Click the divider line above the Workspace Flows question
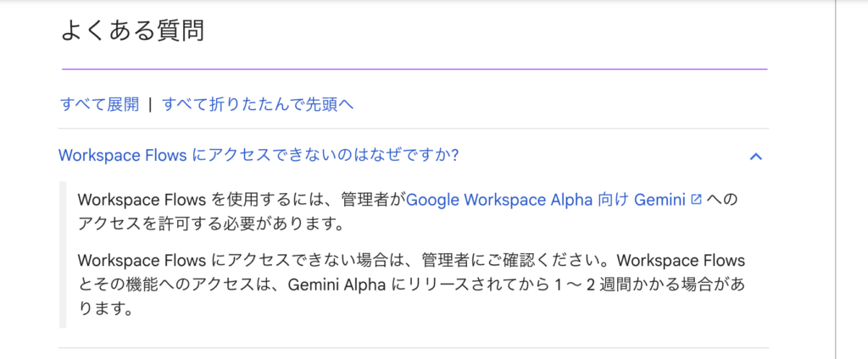This screenshot has width=868, height=359. (414, 129)
